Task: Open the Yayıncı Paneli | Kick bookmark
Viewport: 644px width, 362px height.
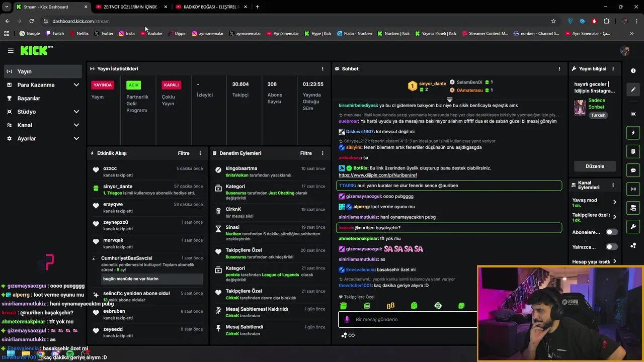Action: [436, 34]
